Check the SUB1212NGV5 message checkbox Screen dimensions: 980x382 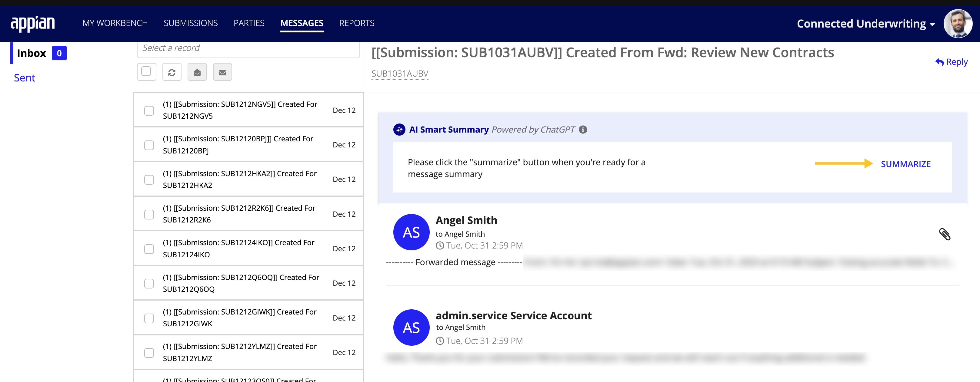tap(149, 110)
